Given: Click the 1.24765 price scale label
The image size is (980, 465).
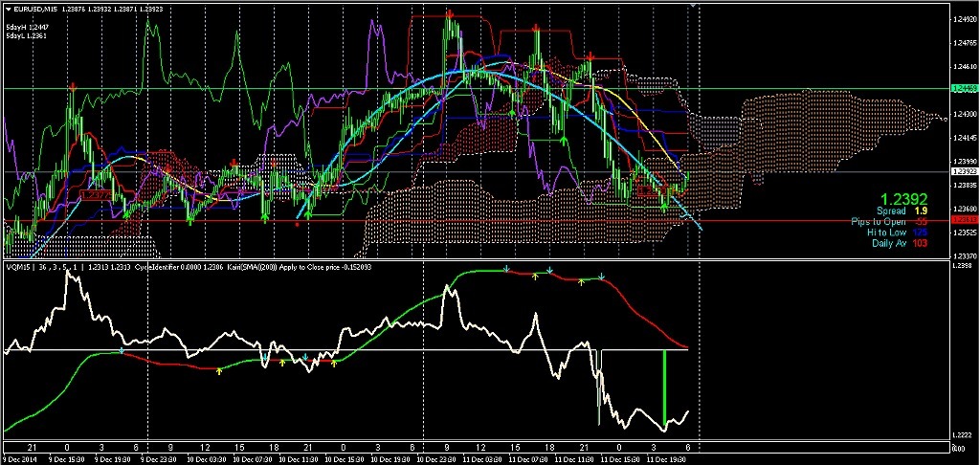Looking at the screenshot, I should pos(963,43).
